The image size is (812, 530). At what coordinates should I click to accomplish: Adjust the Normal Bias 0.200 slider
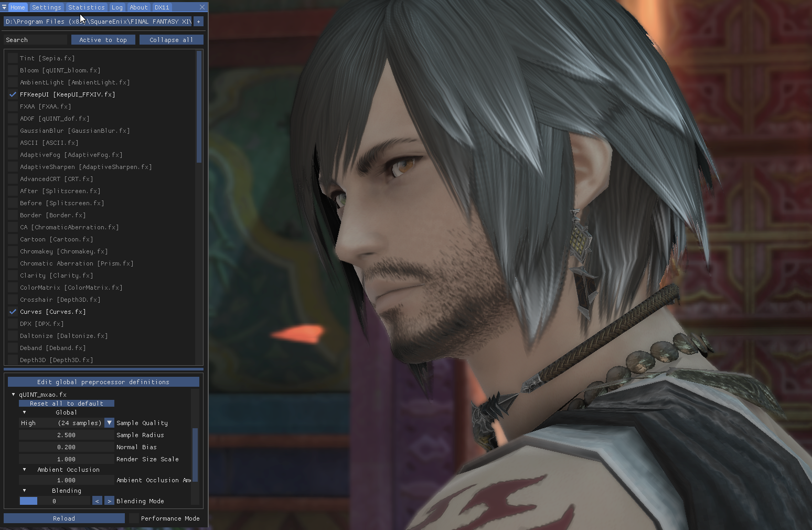(x=67, y=447)
